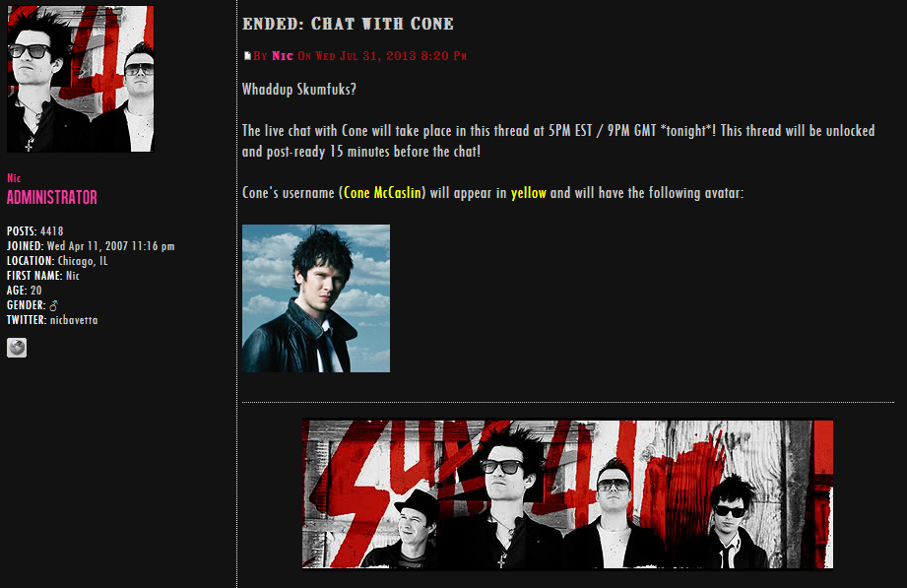Open the author link Nic in post byline
The image size is (907, 588).
tap(283, 56)
